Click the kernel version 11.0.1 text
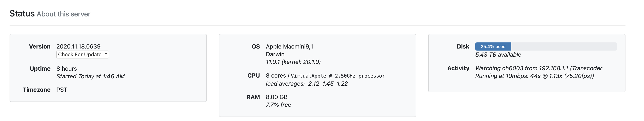The width and height of the screenshot is (644, 121). (x=293, y=62)
